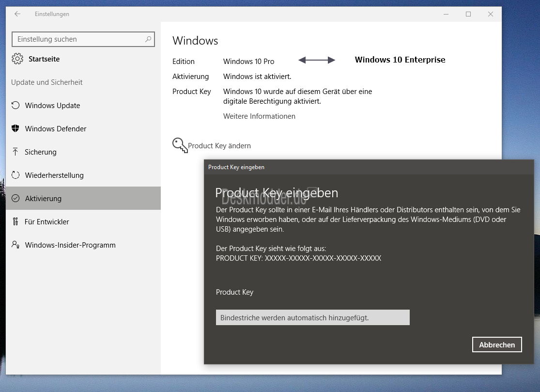Go to the Sicherung page
Viewport: 540px width, 392px height.
click(x=83, y=152)
